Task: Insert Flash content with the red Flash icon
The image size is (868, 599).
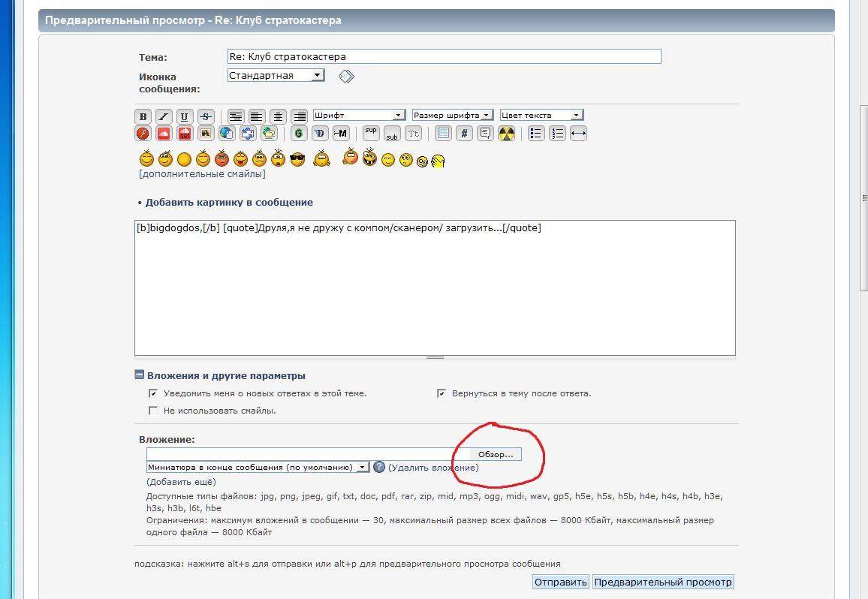Action: click(x=143, y=134)
